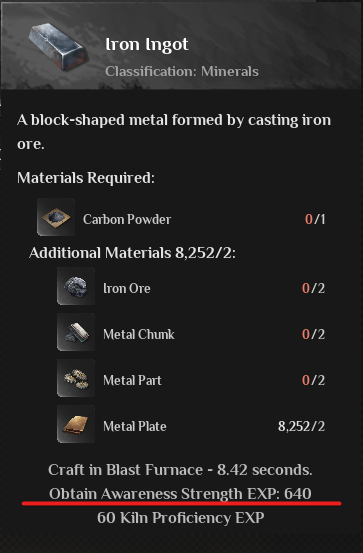Select the Carbon Powder material name
This screenshot has height=553, width=363.
point(127,219)
